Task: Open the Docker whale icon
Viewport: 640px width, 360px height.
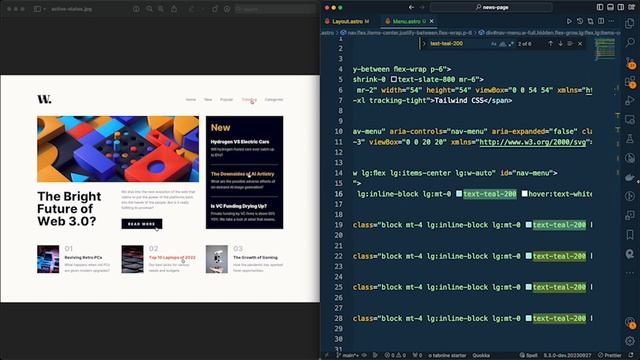Action: pos(630,177)
